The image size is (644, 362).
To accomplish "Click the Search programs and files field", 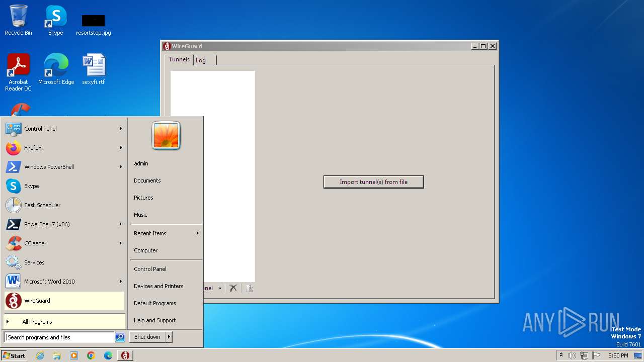I will click(59, 337).
